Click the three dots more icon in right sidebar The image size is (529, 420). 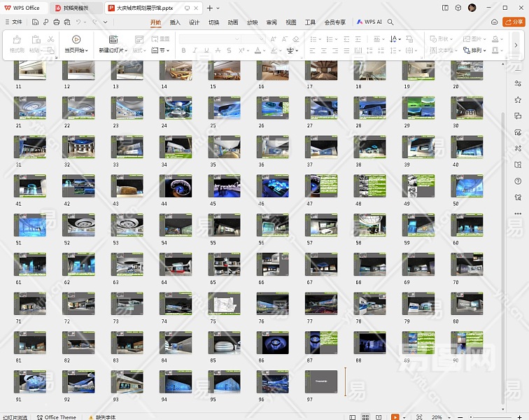coord(518,213)
